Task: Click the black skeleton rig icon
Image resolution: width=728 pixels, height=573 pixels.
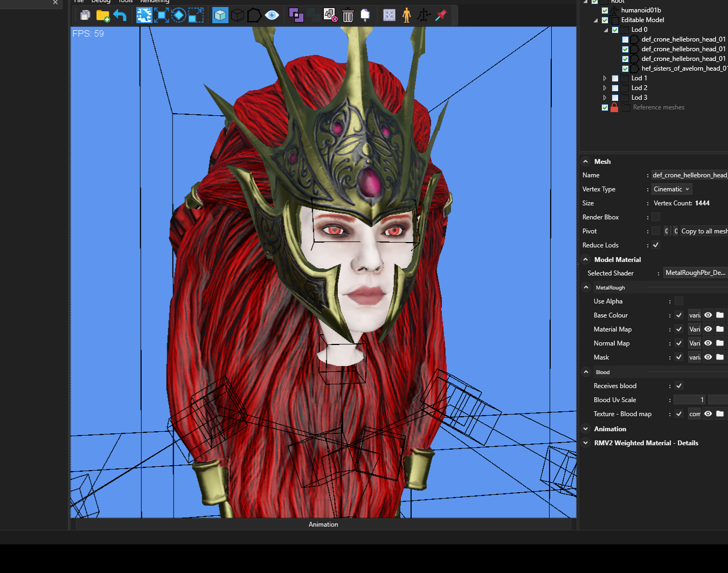Action: point(424,15)
